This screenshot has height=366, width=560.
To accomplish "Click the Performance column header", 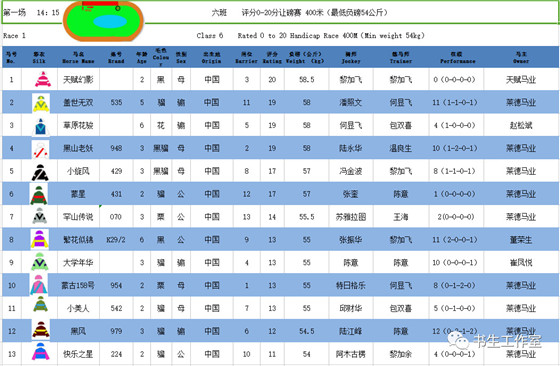I will pyautogui.click(x=457, y=57).
